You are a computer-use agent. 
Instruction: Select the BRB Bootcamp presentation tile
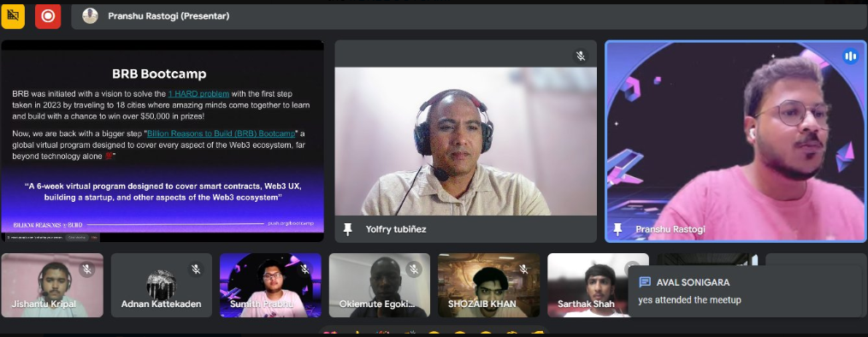click(162, 140)
